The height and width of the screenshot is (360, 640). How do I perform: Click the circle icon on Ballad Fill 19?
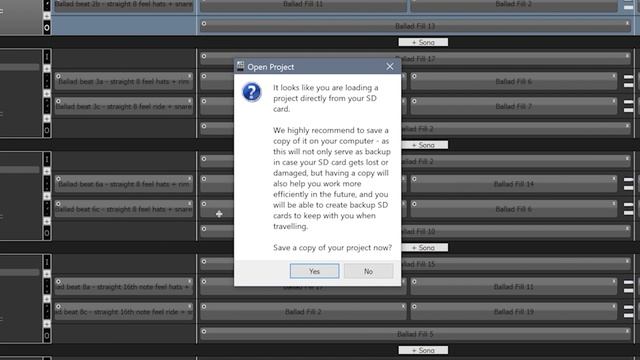click(414, 307)
